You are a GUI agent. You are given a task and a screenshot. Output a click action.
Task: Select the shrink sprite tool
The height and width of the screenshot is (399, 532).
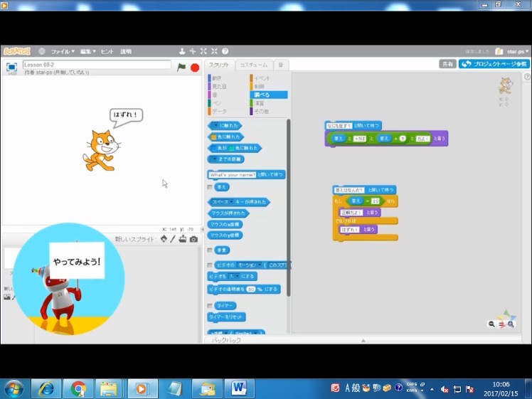[x=214, y=51]
